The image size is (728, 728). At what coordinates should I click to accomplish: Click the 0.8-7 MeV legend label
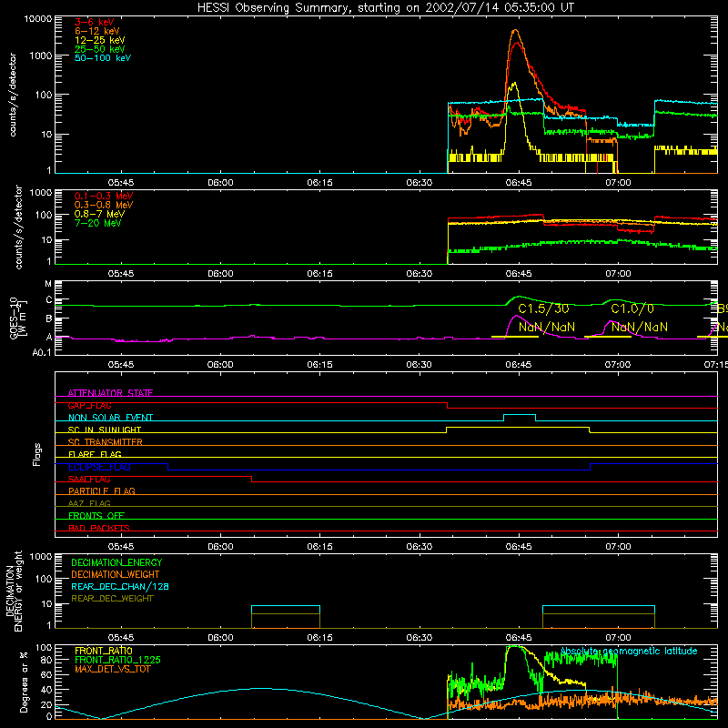[99, 214]
